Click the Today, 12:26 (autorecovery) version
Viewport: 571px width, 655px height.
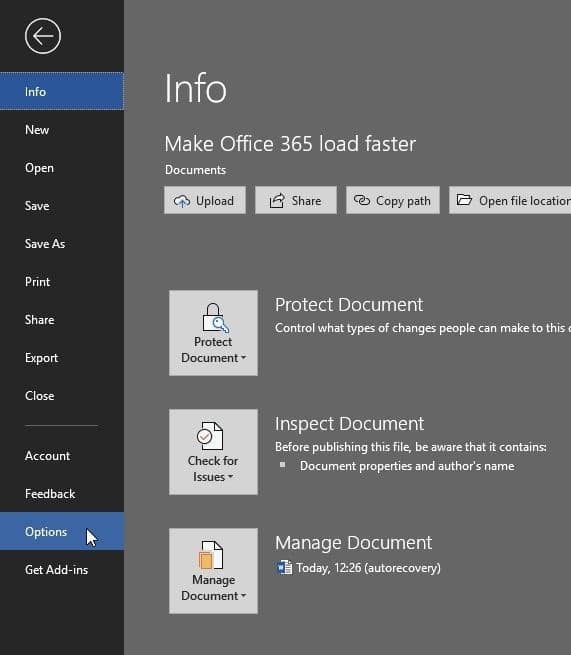pos(368,568)
